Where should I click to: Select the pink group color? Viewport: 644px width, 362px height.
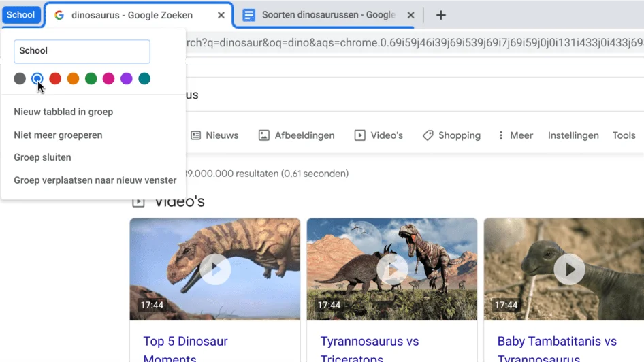(108, 78)
